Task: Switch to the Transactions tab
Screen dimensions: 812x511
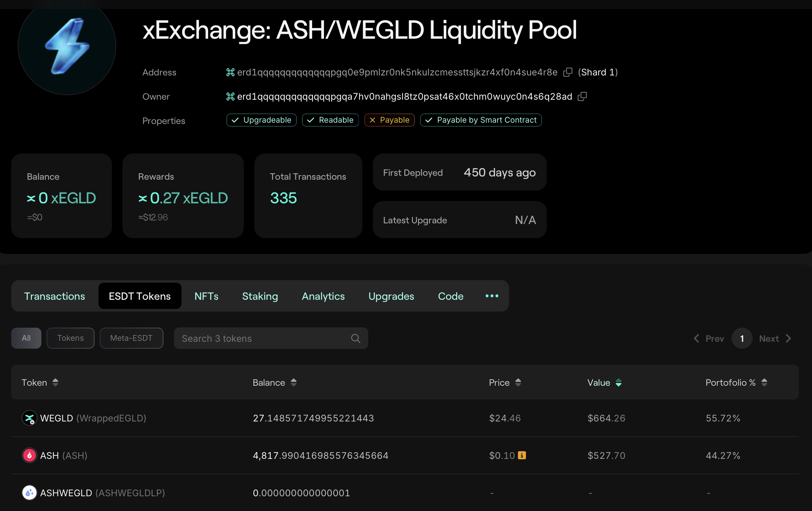Action: click(54, 296)
